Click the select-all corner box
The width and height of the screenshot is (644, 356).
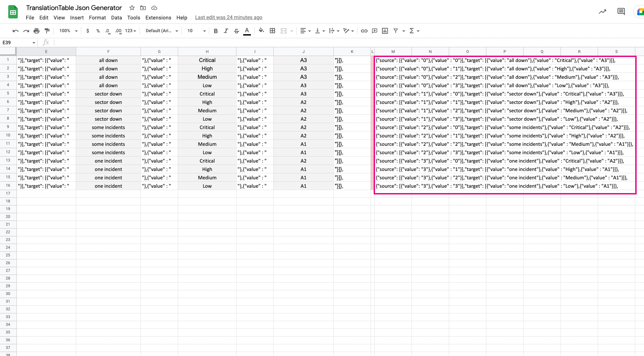8,51
